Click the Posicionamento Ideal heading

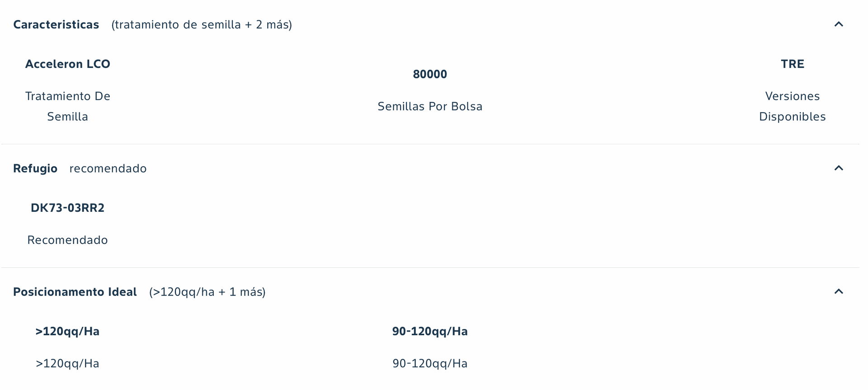coord(75,292)
